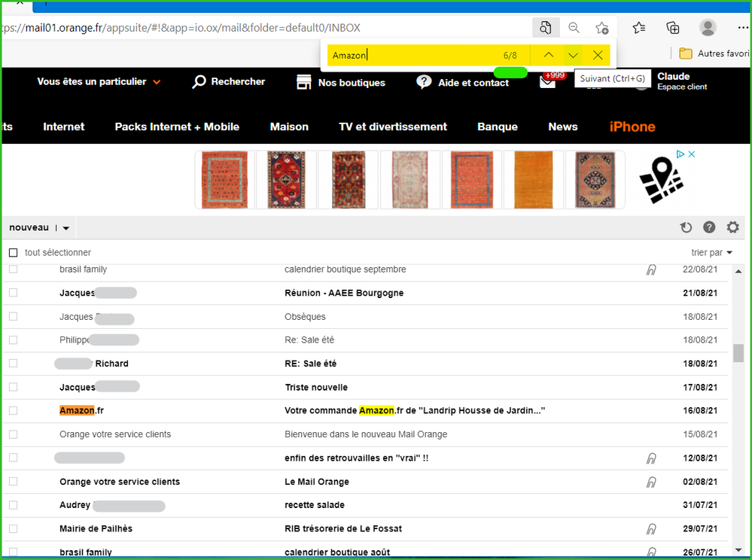Click the mail envelope icon with +999 badge
This screenshot has width=752, height=560.
point(548,82)
